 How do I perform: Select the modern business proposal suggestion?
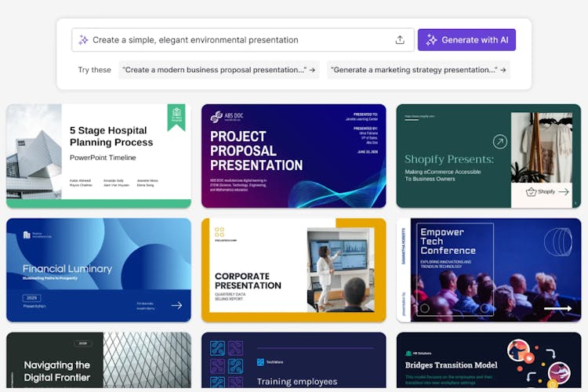pos(219,70)
